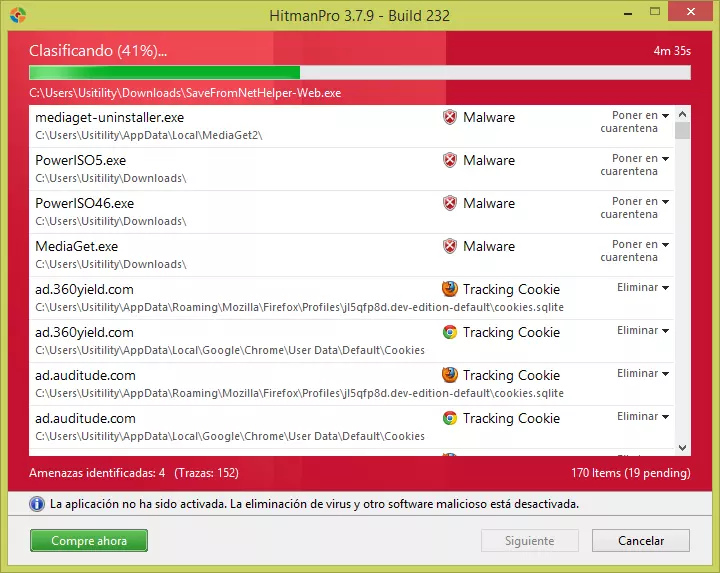The width and height of the screenshot is (720, 573).
Task: Select the MediaGet.exe file name
Action: point(77,247)
